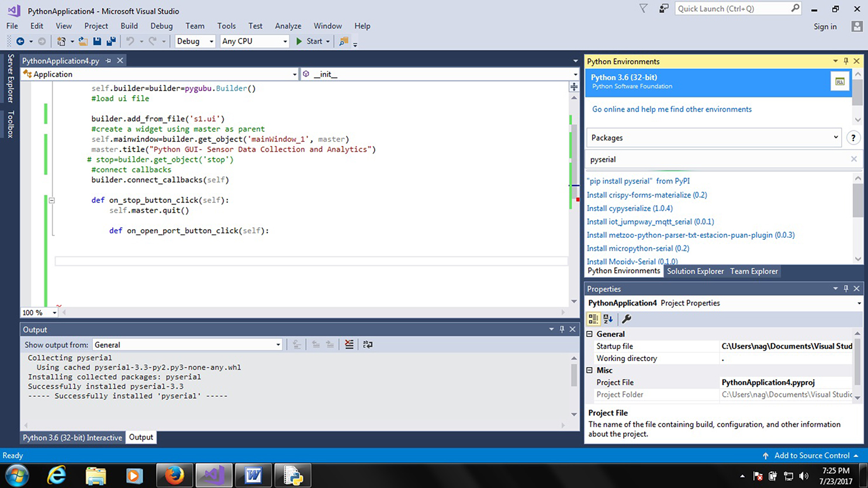Switch to the Solution Explorer tab

[x=695, y=271]
